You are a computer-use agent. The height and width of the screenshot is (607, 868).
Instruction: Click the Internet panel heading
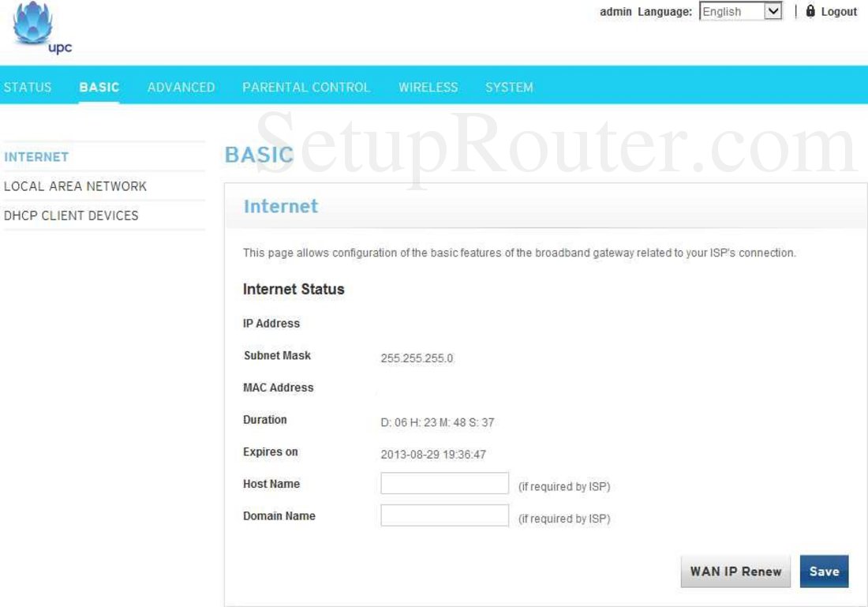(x=281, y=207)
